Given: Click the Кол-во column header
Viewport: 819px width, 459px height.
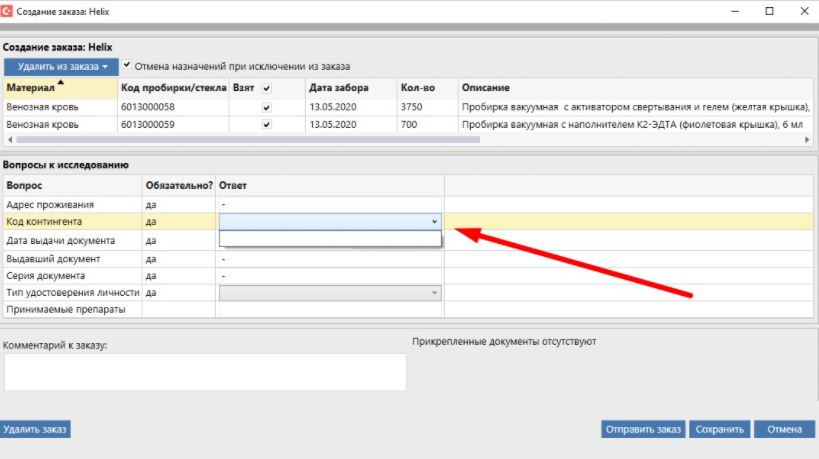Looking at the screenshot, I should coord(414,88).
